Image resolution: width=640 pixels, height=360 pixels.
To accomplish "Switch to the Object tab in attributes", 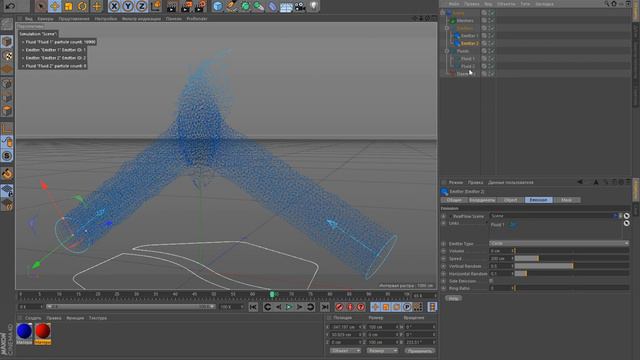I will pyautogui.click(x=510, y=200).
